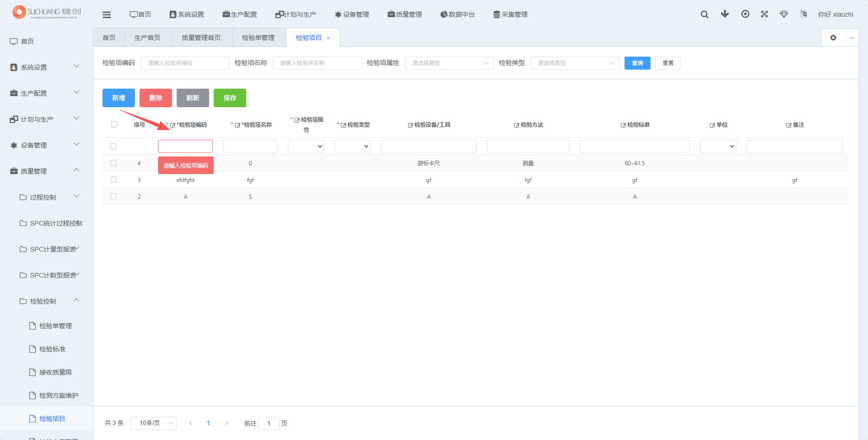Open 采集管理 in the top menu
The image size is (868, 440).
pos(511,14)
